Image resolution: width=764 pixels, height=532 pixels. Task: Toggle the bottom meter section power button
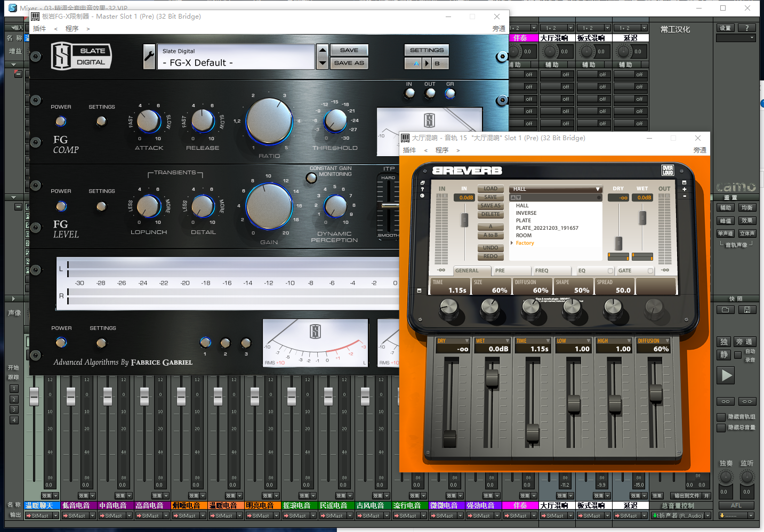point(61,342)
